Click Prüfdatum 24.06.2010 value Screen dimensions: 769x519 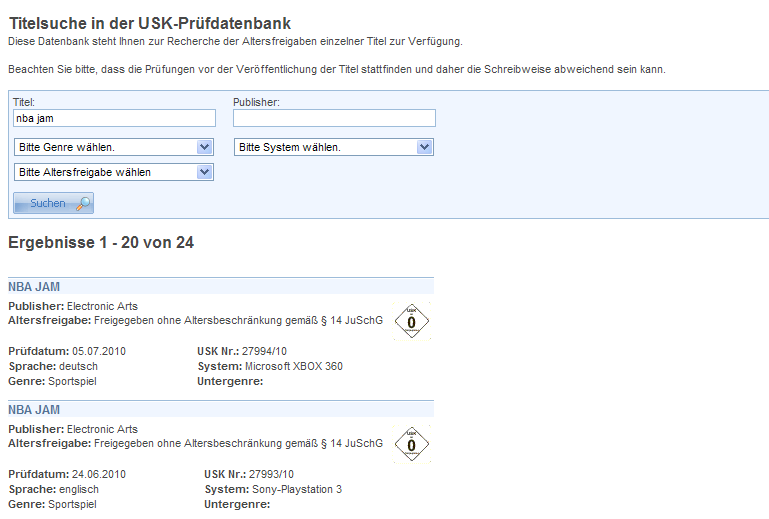99,474
